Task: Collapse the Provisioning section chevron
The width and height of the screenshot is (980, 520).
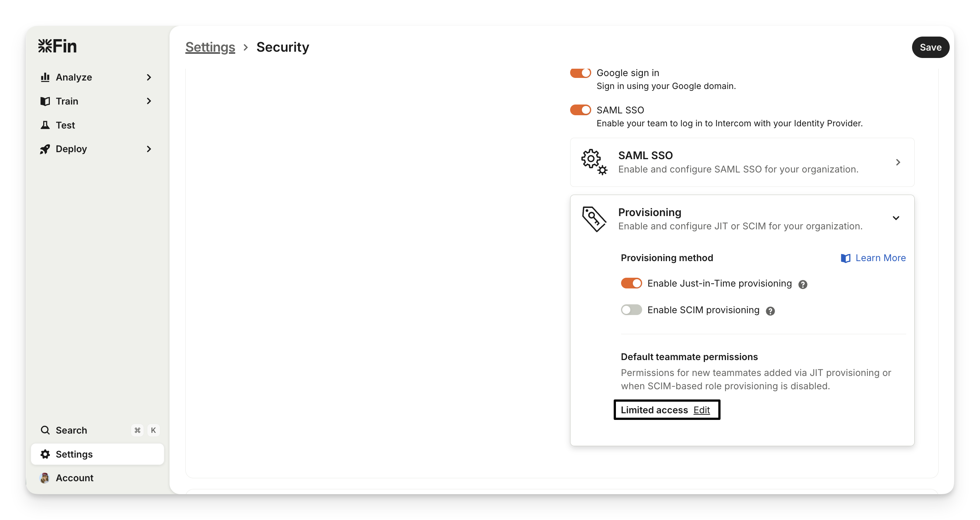Action: (896, 218)
